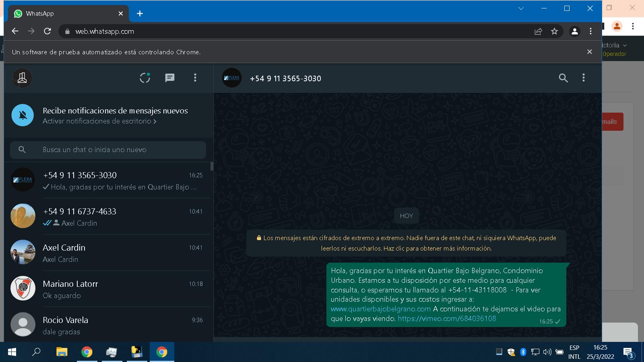This screenshot has height=362, width=644.
Task: Open the quartierbajobelgrano.com link
Action: 381,309
